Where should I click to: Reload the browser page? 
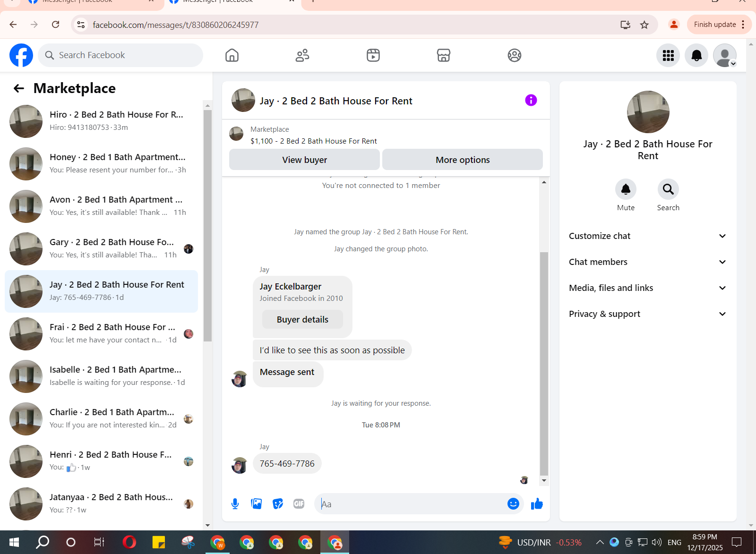coord(55,25)
